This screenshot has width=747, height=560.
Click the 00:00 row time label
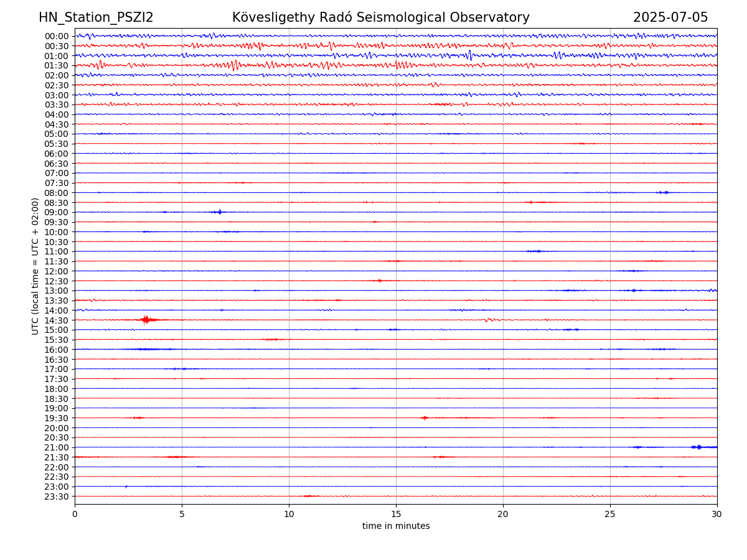click(57, 36)
